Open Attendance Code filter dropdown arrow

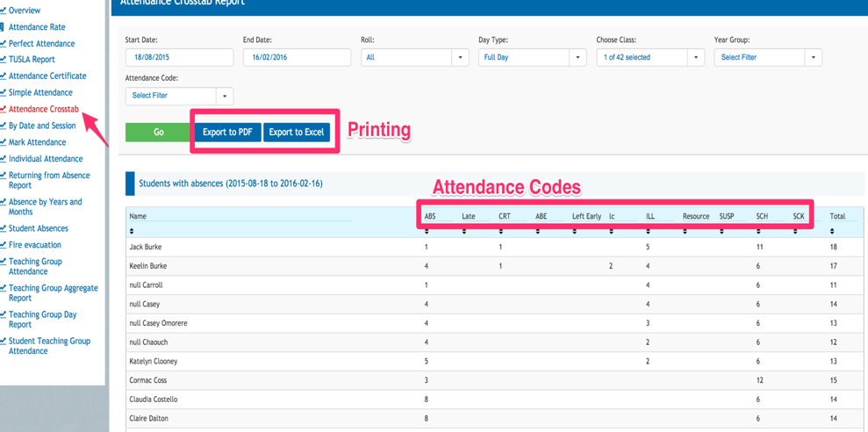tap(225, 96)
